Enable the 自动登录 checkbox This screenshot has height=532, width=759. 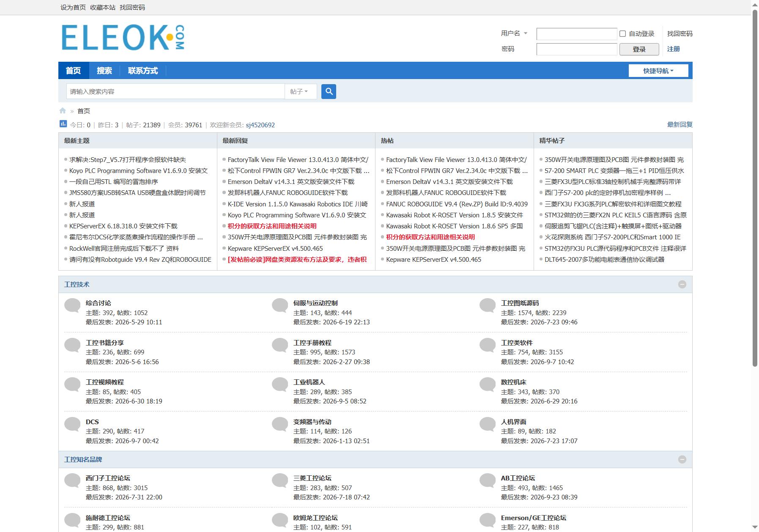tap(622, 33)
